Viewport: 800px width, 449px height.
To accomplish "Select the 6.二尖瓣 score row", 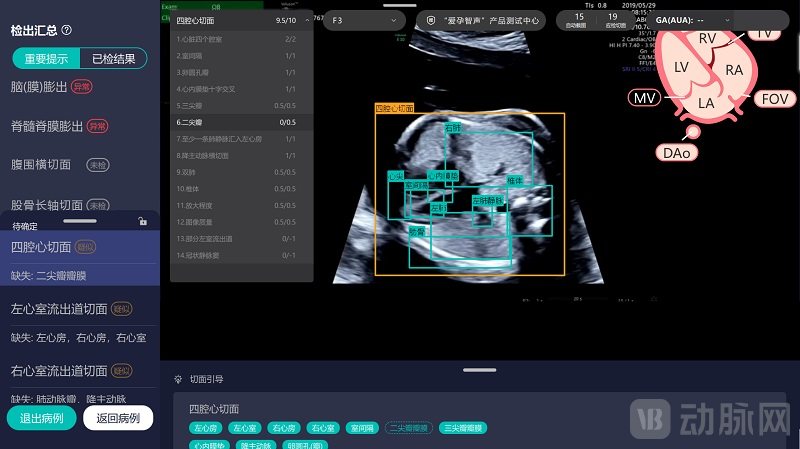I will [x=240, y=122].
